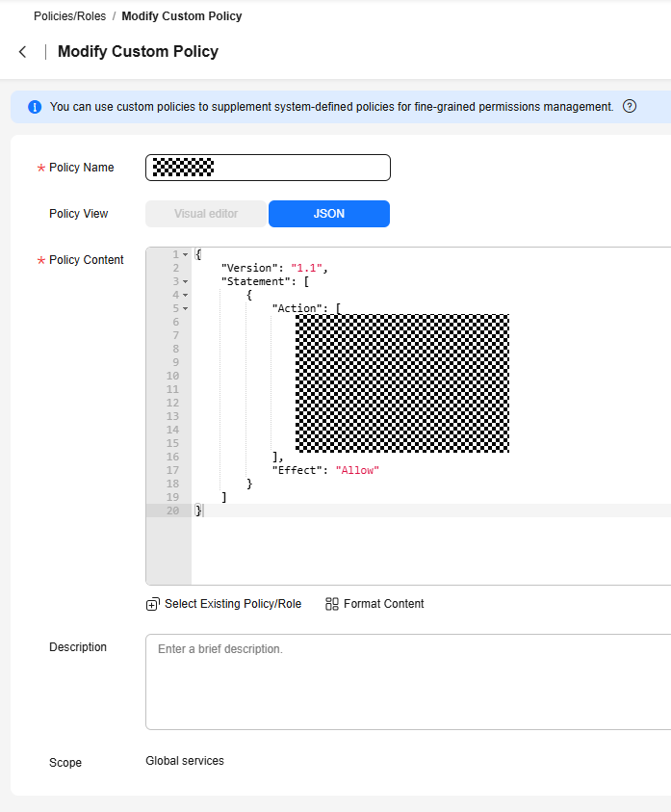Image resolution: width=671 pixels, height=812 pixels.
Task: Click the closing bracket on line 19
Action: click(x=223, y=497)
